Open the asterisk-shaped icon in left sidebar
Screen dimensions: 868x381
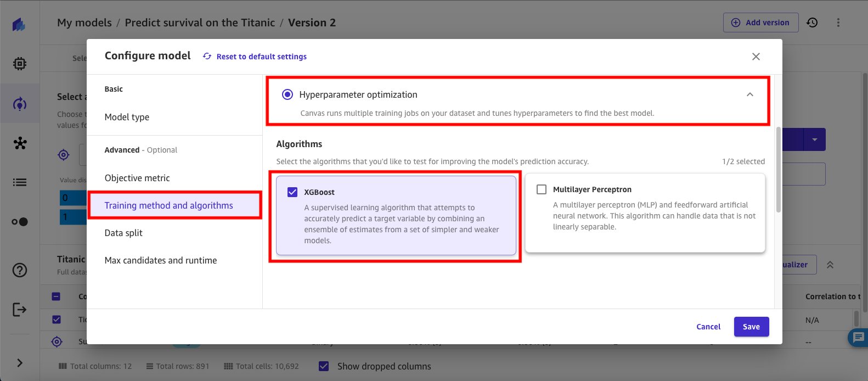point(20,143)
